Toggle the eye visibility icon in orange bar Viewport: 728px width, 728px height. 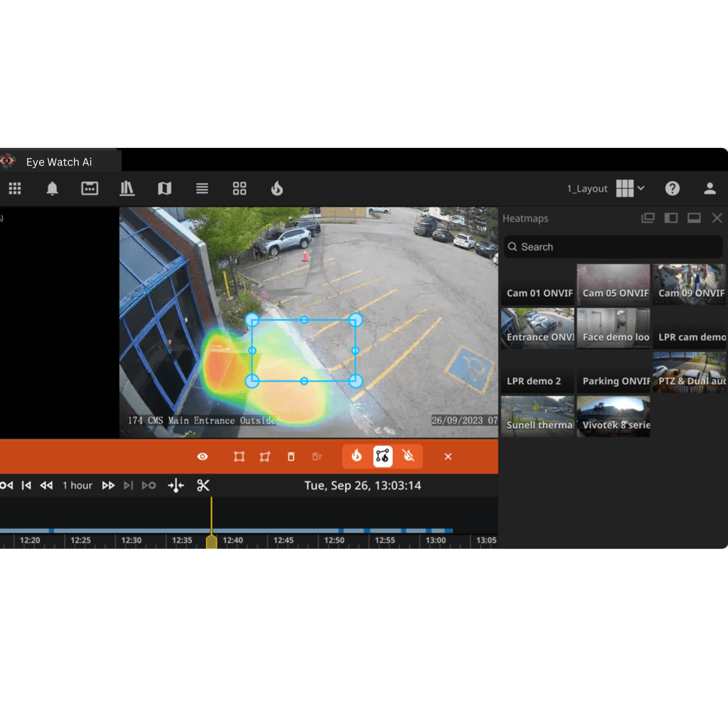pos(202,456)
